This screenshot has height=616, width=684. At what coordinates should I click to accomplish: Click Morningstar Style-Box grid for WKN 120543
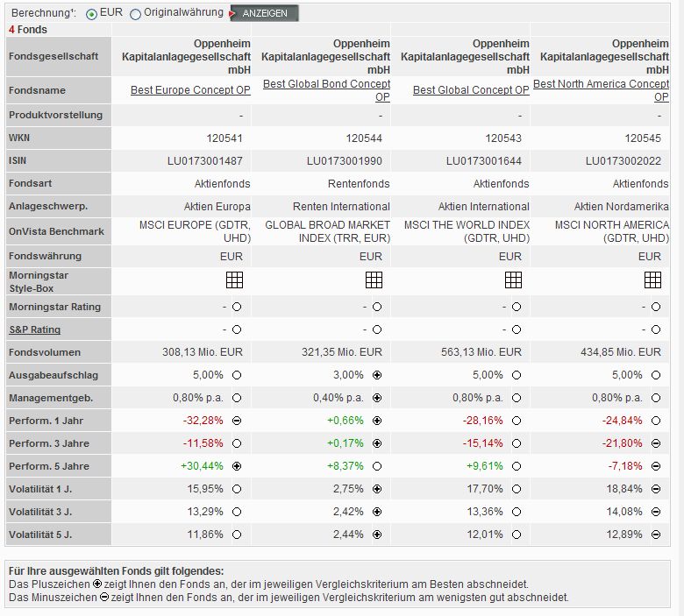tap(513, 280)
